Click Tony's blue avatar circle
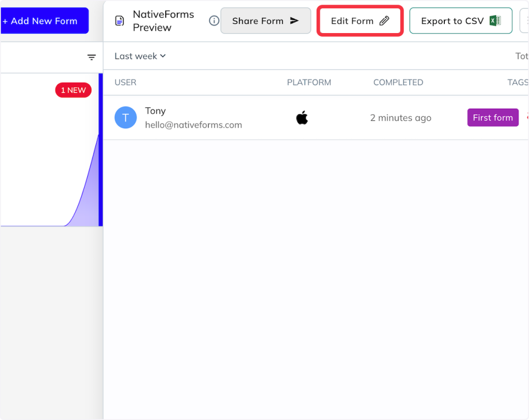529x420 pixels. (126, 118)
